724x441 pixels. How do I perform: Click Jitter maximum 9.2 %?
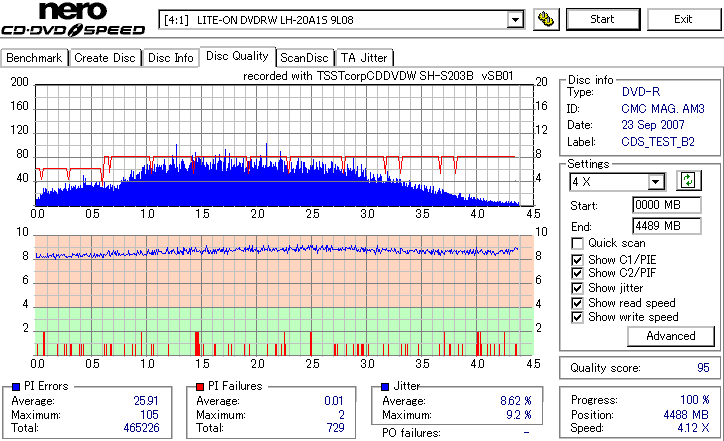[x=519, y=415]
